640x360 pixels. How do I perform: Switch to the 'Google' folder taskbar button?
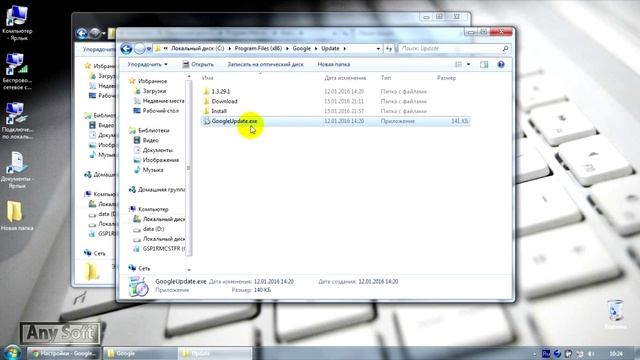click(x=139, y=353)
